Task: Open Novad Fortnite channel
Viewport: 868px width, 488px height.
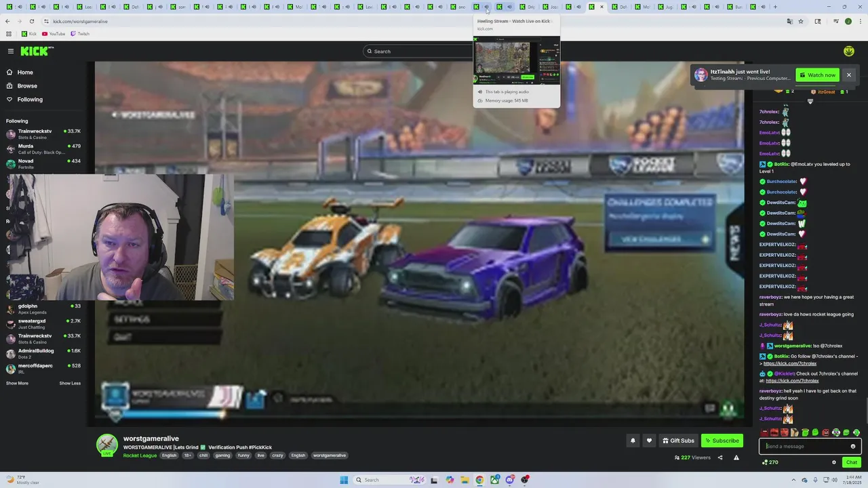Action: point(43,164)
